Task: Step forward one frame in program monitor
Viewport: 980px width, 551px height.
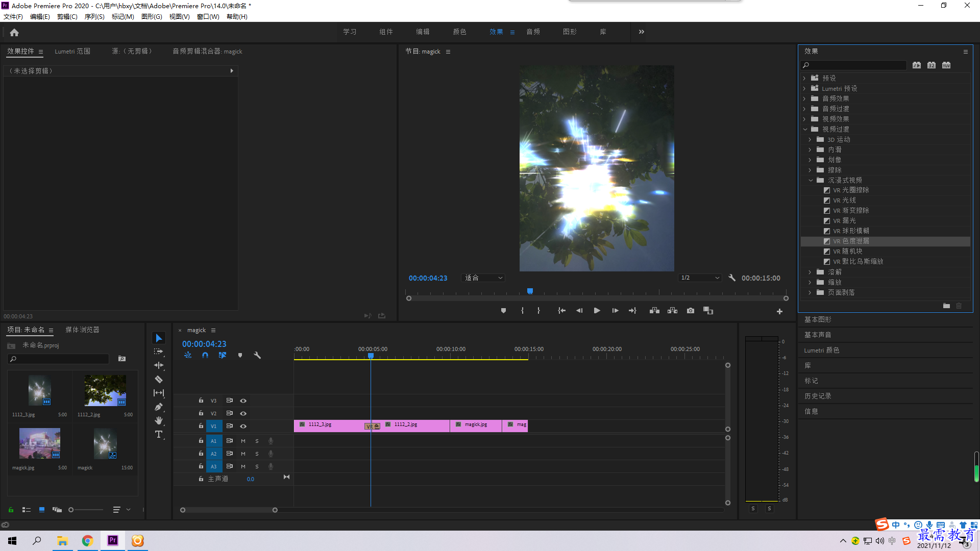Action: click(615, 311)
